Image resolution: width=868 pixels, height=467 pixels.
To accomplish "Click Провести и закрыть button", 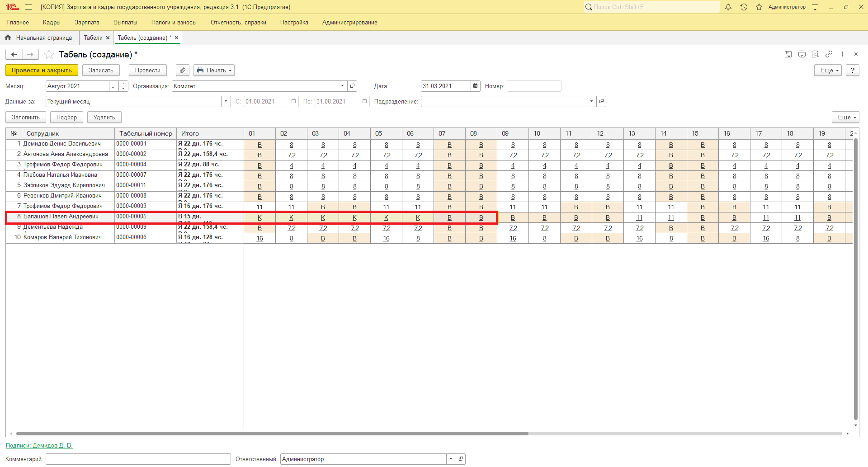I will [x=42, y=71].
